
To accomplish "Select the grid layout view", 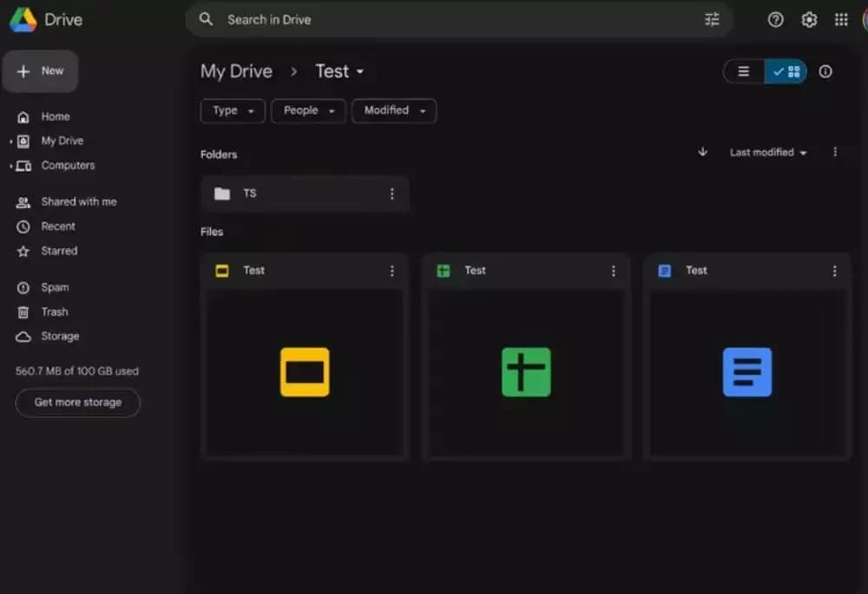I will pos(786,71).
